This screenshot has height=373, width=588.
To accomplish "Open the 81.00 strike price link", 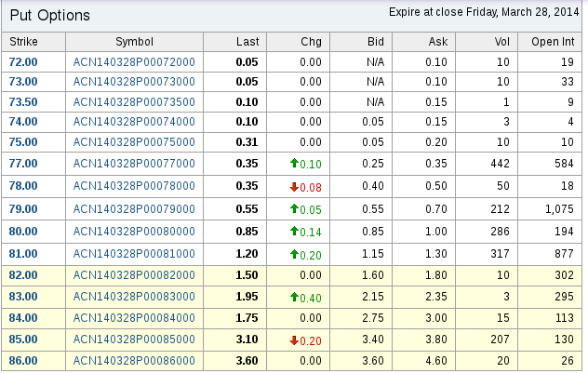I will pos(23,254).
